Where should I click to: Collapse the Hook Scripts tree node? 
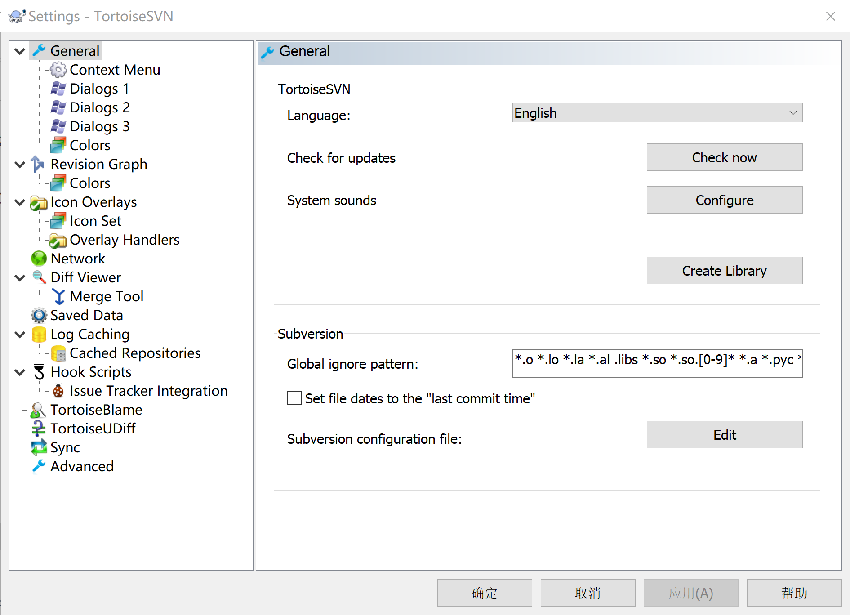[20, 372]
